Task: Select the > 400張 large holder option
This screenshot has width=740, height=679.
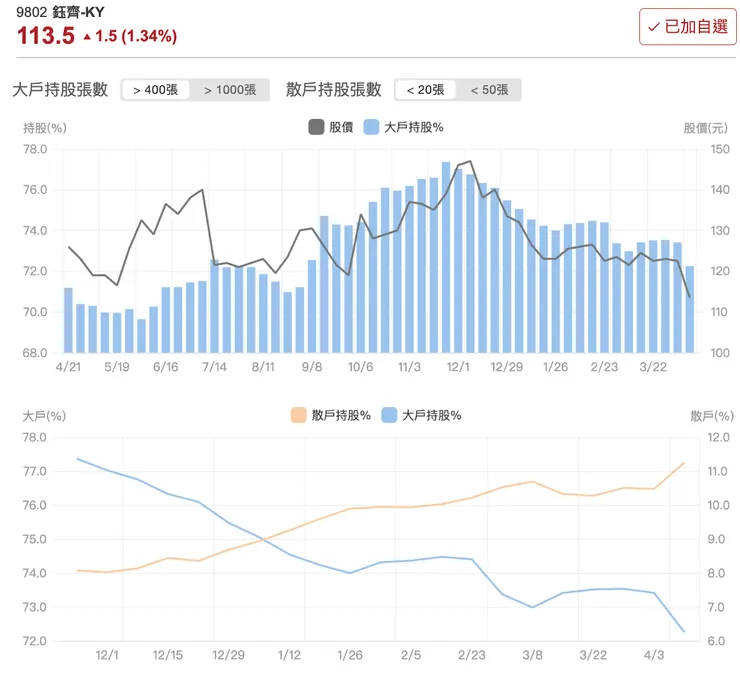Action: (155, 90)
